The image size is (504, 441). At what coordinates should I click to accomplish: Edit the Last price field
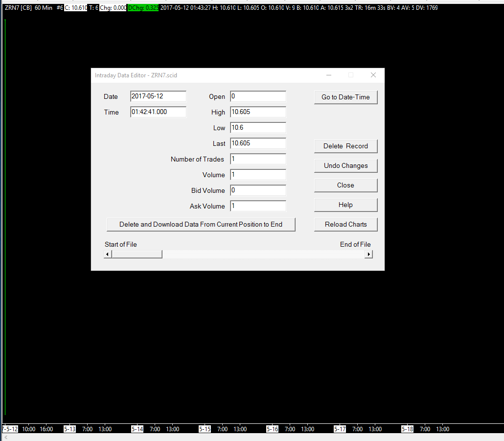click(258, 143)
